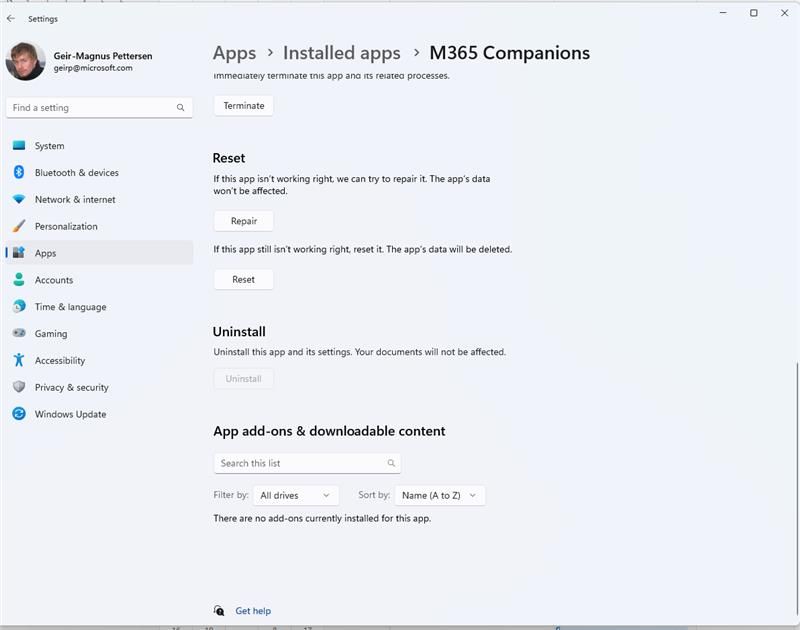
Task: Open the user profile picture
Action: pos(25,61)
